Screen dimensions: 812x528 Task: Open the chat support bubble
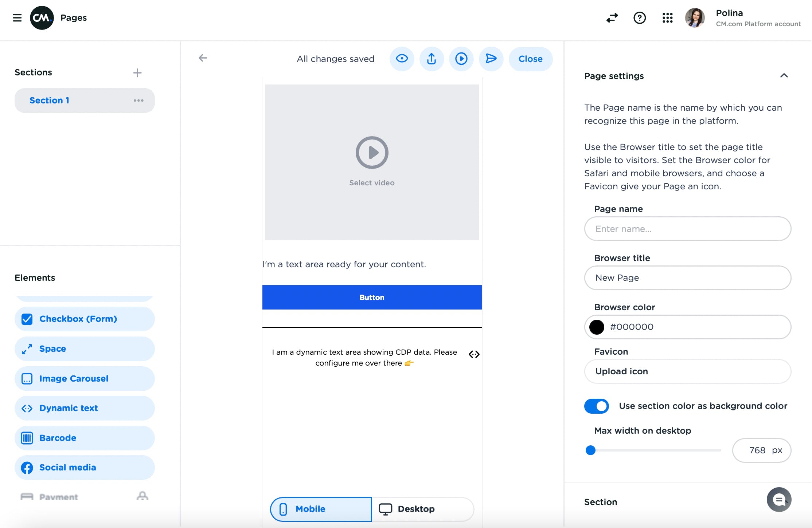coord(779,500)
